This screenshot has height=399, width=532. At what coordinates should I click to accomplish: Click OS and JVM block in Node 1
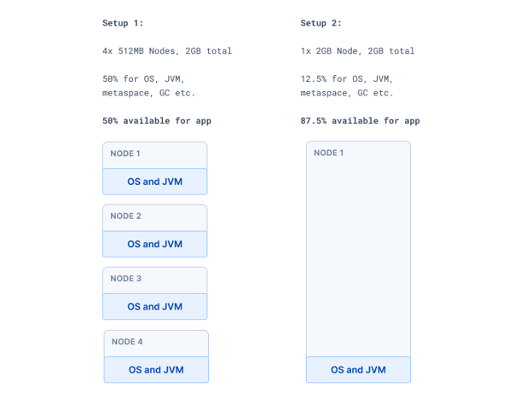pos(154,182)
